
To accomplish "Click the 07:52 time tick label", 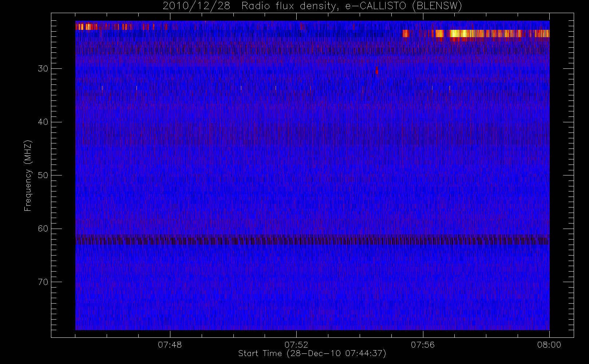I will coord(296,345).
